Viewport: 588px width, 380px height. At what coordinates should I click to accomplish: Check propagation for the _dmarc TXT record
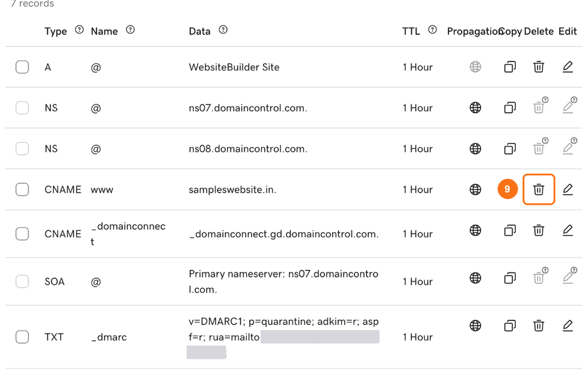[x=475, y=325]
